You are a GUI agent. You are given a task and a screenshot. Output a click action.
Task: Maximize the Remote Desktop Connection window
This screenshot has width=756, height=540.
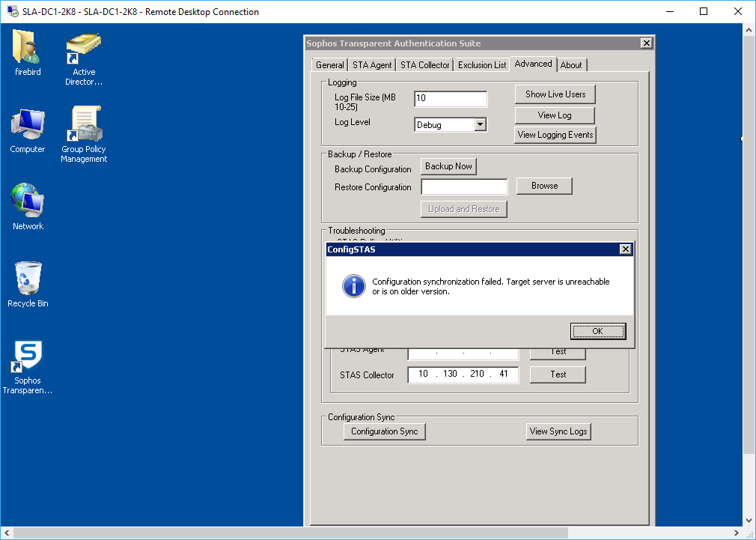point(704,11)
